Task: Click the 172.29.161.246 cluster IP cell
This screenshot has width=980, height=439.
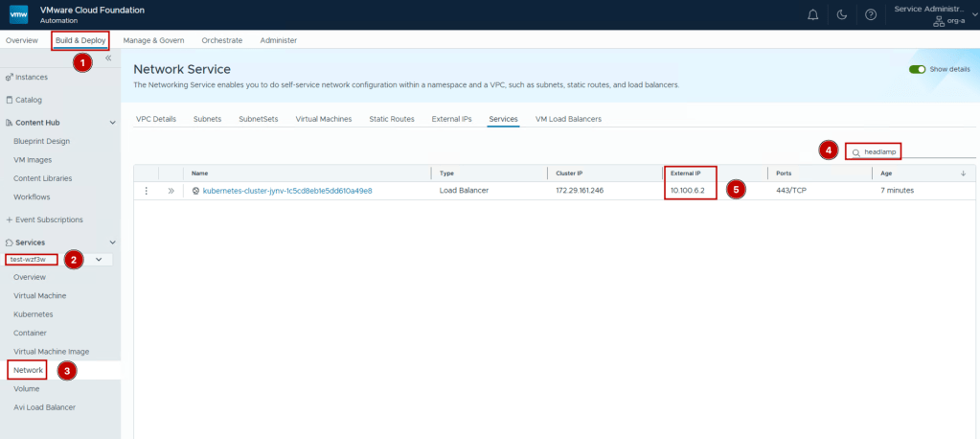Action: (580, 191)
